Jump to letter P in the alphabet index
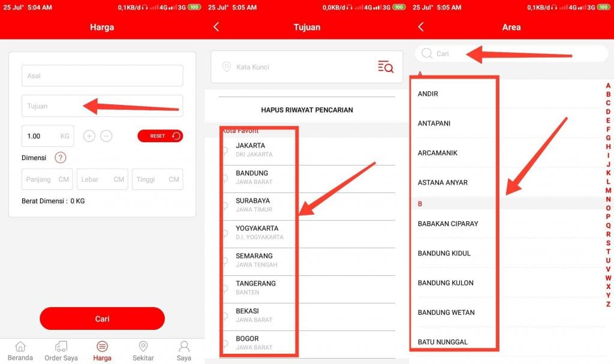The image size is (614, 364). click(608, 216)
